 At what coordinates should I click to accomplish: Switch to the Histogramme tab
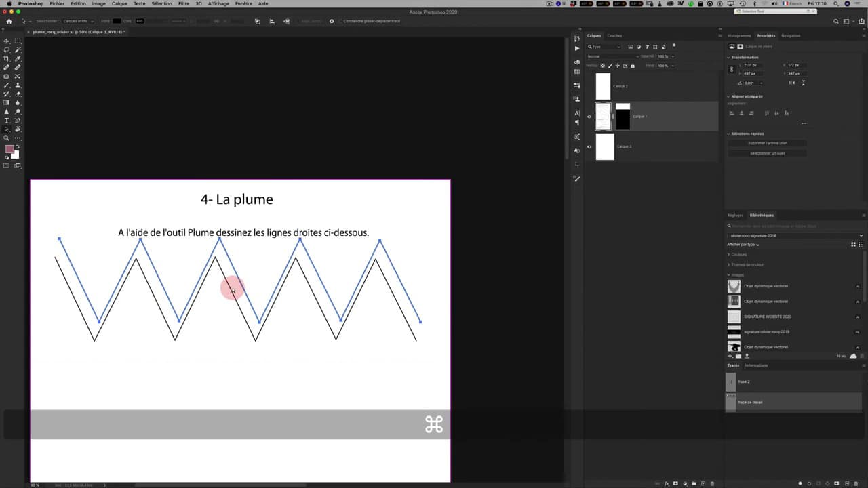pyautogui.click(x=739, y=36)
